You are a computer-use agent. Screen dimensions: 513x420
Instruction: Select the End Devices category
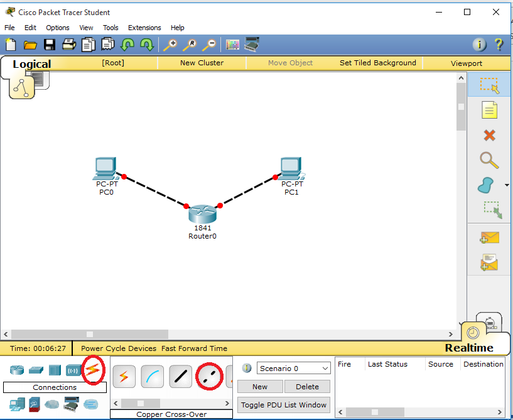coord(17,404)
